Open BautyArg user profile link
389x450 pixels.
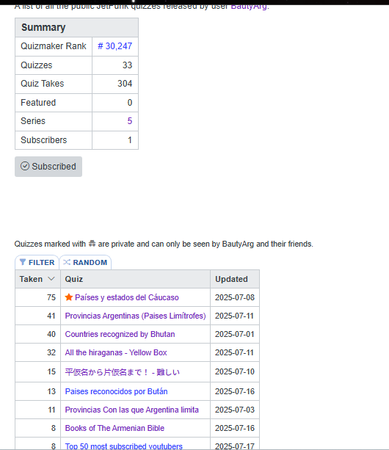249,6
